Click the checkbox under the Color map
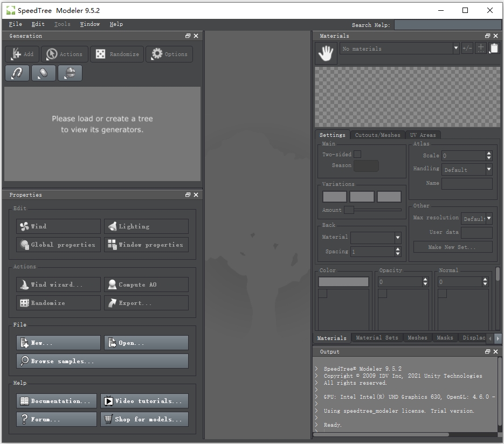504x444 pixels. (x=322, y=294)
